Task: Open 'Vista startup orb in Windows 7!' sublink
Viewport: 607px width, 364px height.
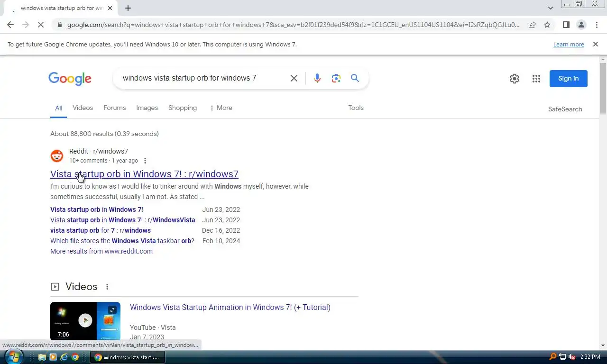Action: point(97,209)
